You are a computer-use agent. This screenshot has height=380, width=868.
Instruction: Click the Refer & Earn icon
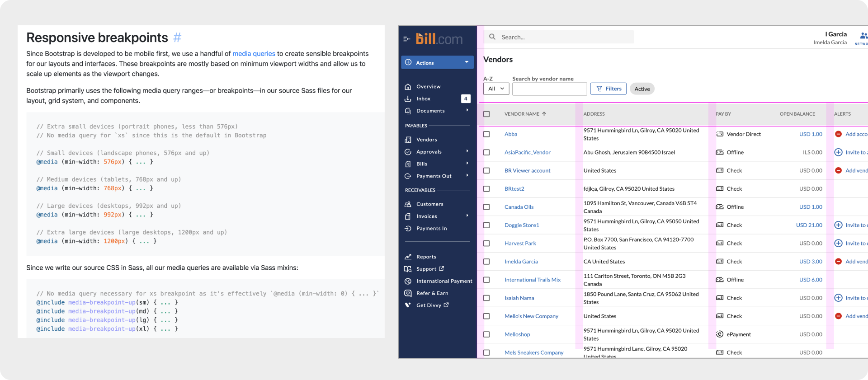(408, 293)
